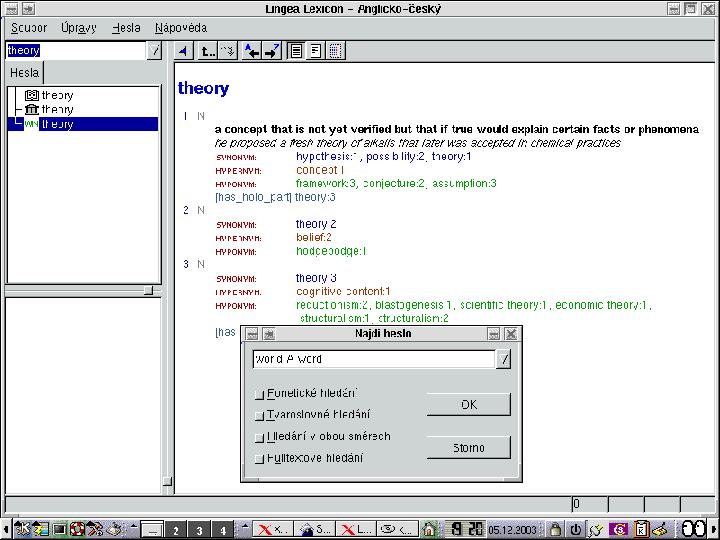Follow the possibility:2 synonym link

coord(395,157)
